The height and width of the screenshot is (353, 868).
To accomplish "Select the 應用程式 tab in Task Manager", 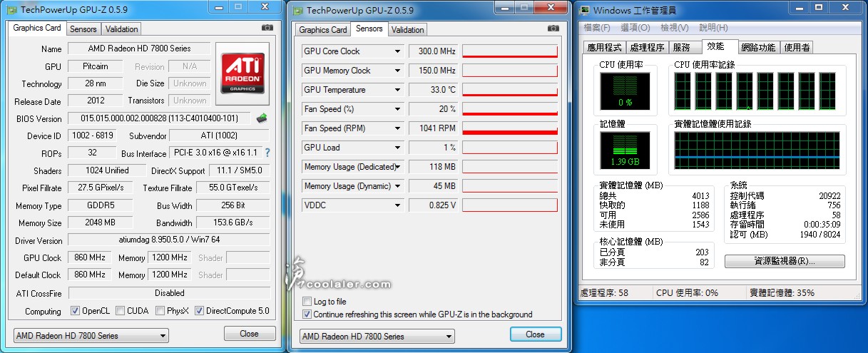I will pyautogui.click(x=604, y=48).
